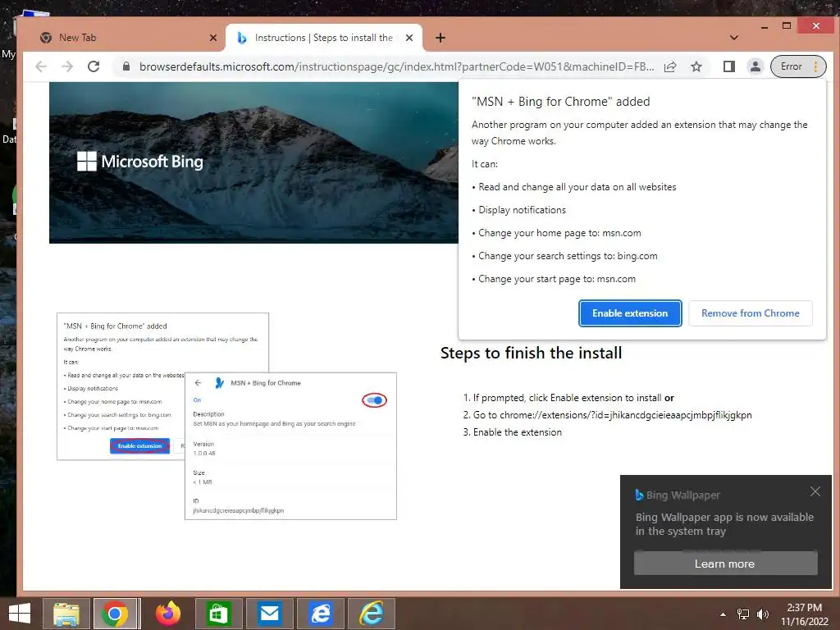Click 'Read and change all your data' text

tap(577, 187)
